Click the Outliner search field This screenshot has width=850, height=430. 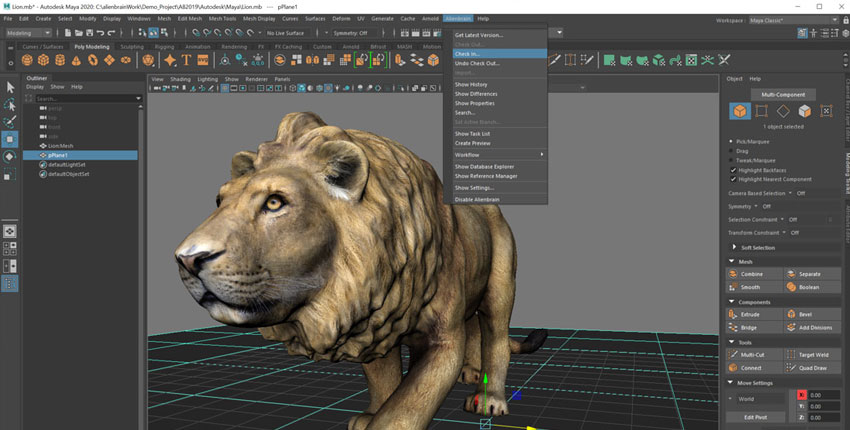pyautogui.click(x=88, y=99)
